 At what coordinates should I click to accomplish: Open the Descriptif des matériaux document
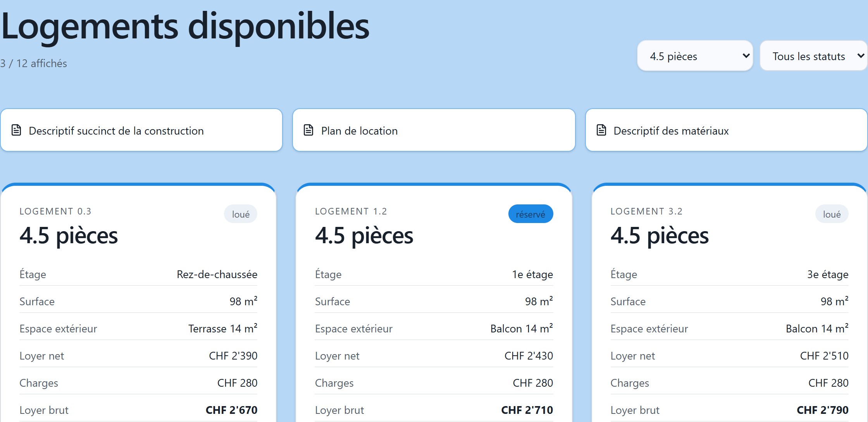726,130
